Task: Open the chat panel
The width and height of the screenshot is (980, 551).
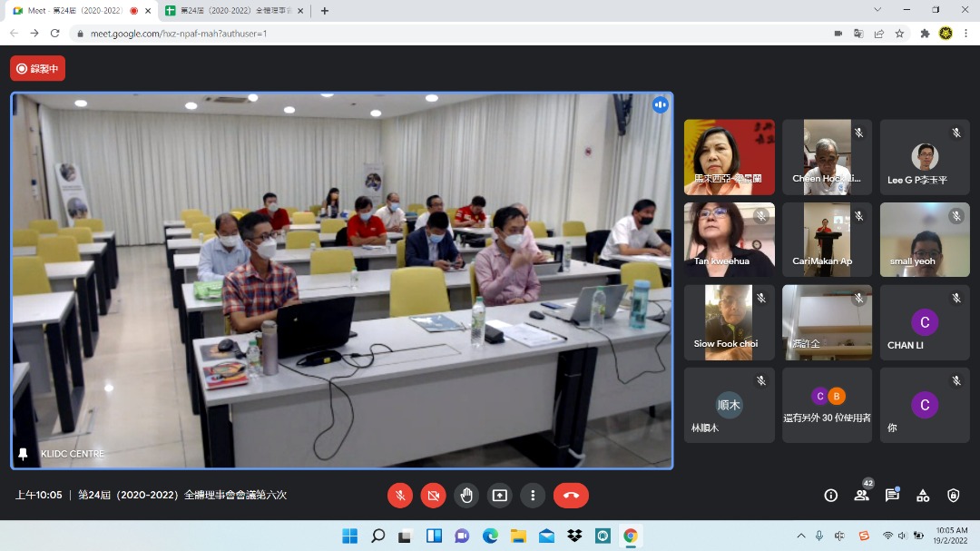Action: pos(892,495)
